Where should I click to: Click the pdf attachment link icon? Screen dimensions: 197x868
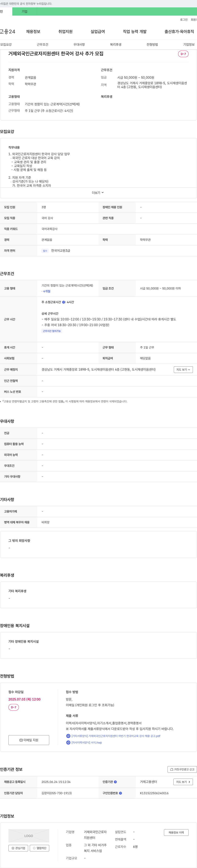[68, 736]
